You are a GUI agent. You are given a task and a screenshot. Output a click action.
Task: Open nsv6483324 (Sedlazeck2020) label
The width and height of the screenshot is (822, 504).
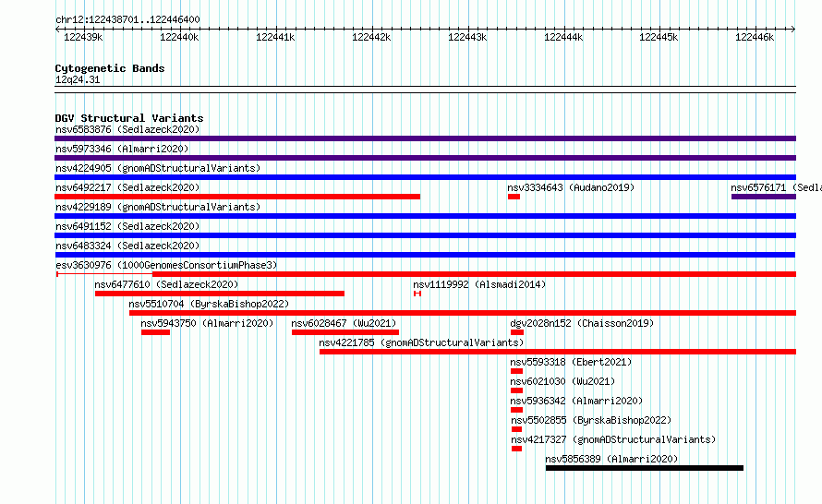pos(127,246)
